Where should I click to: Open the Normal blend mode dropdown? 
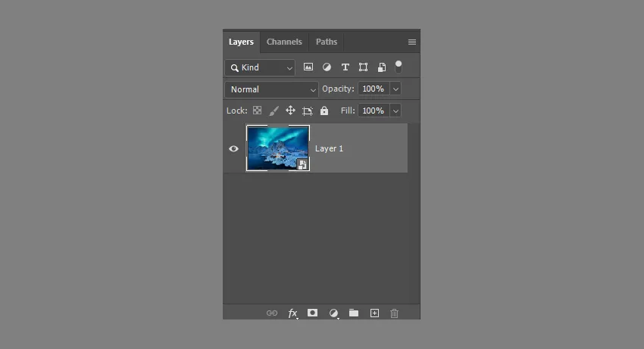271,89
